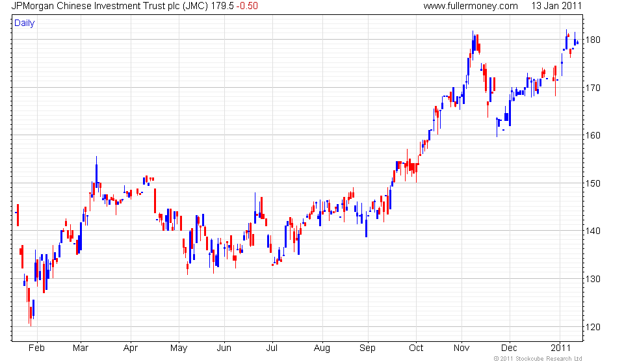
Task: Click the May month label
Action: [179, 348]
